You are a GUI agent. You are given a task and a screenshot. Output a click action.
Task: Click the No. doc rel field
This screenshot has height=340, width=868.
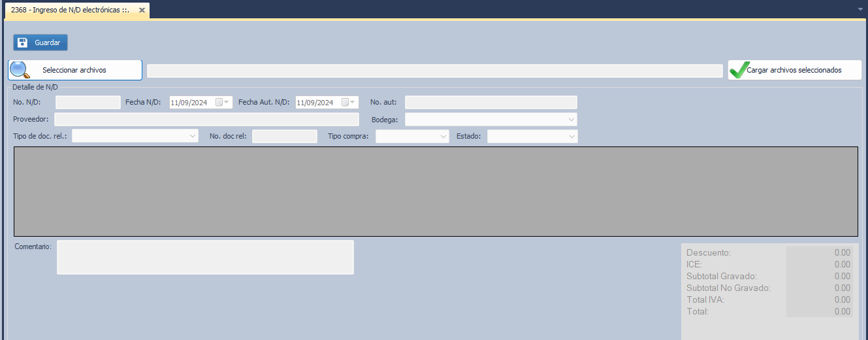pyautogui.click(x=284, y=136)
